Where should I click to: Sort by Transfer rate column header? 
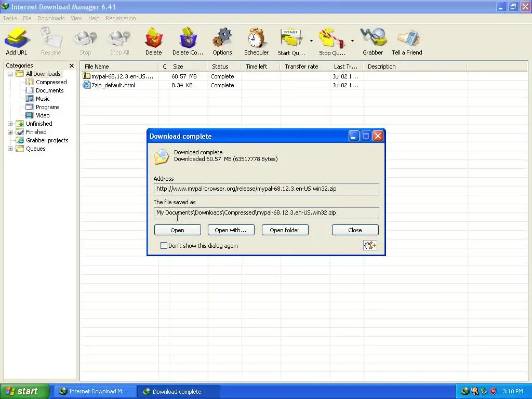point(304,66)
